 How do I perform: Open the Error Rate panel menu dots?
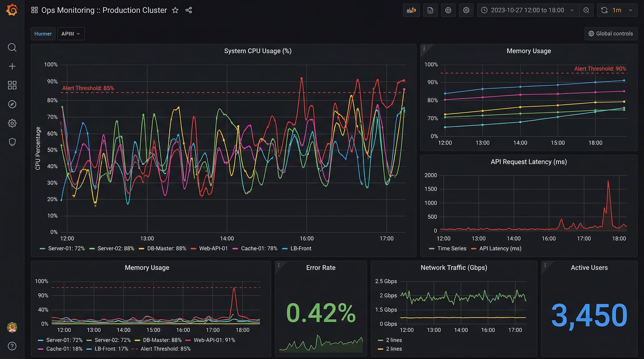coord(279,265)
